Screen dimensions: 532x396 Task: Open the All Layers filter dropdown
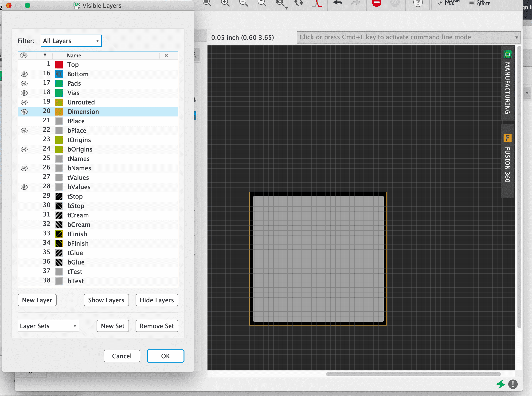click(71, 41)
